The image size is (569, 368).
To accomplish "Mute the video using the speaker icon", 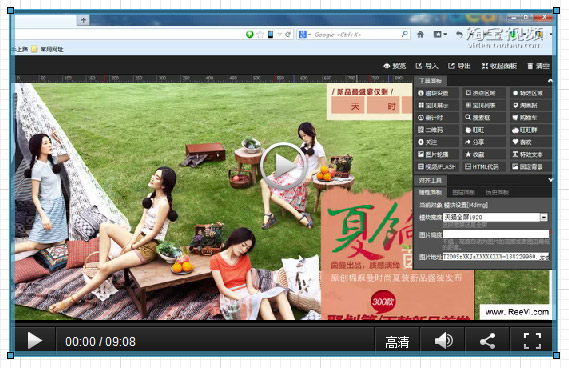I will (443, 341).
